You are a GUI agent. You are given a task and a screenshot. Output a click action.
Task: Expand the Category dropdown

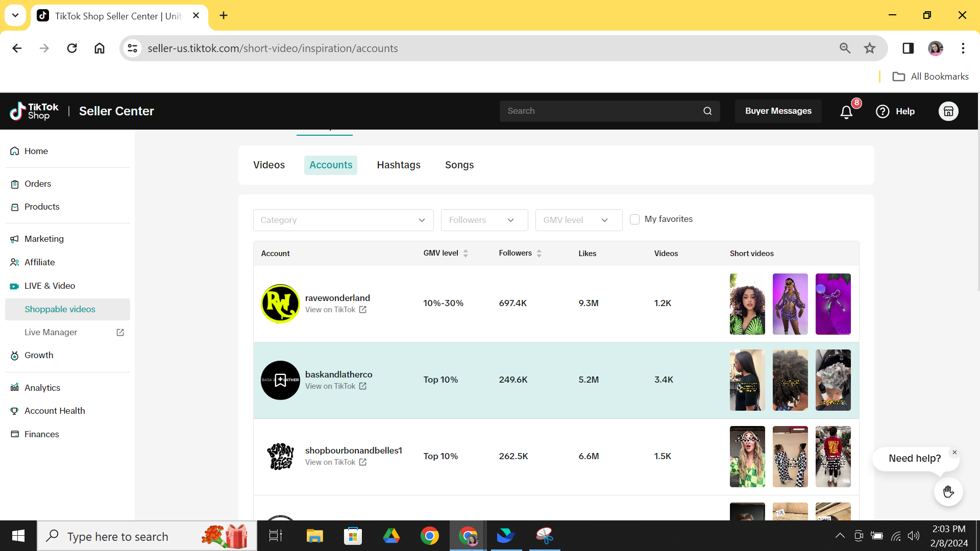tap(343, 220)
